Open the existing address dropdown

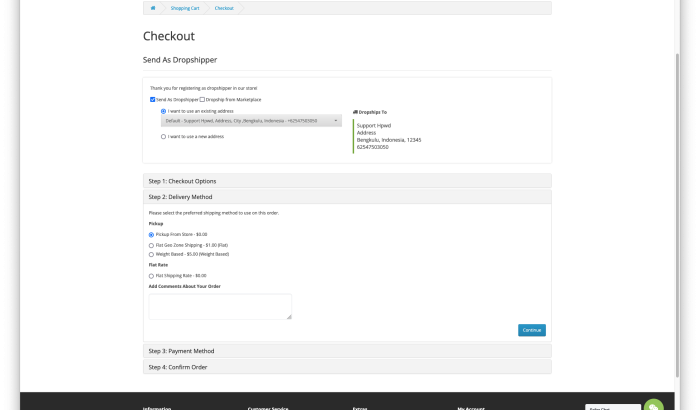pos(251,121)
